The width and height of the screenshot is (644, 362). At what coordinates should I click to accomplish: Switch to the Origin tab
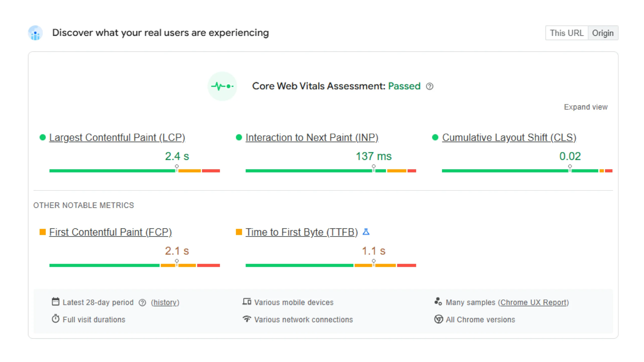click(603, 33)
